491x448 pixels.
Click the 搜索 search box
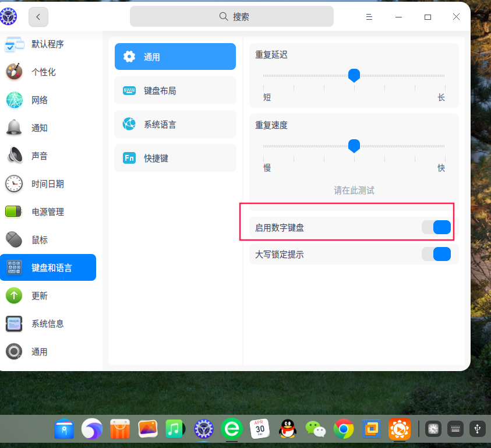tap(232, 17)
